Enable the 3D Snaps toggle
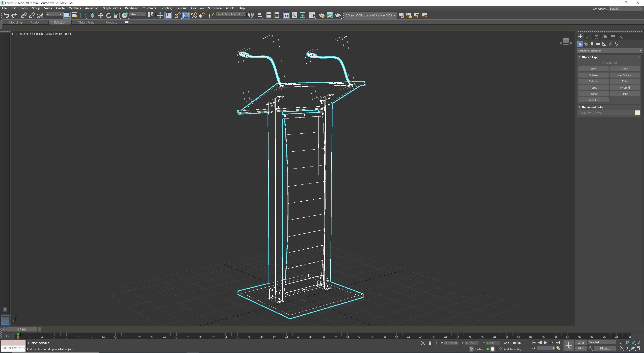The width and height of the screenshot is (644, 353). (177, 15)
